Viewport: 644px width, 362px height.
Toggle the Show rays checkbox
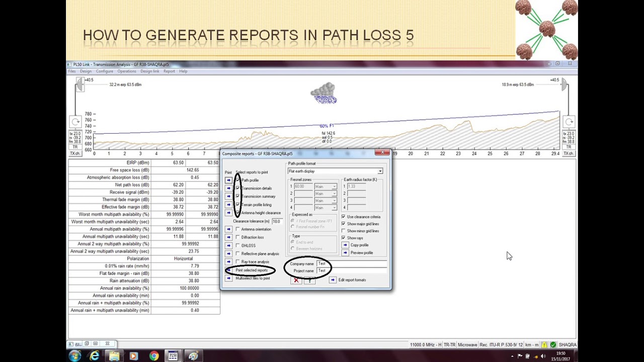344,238
